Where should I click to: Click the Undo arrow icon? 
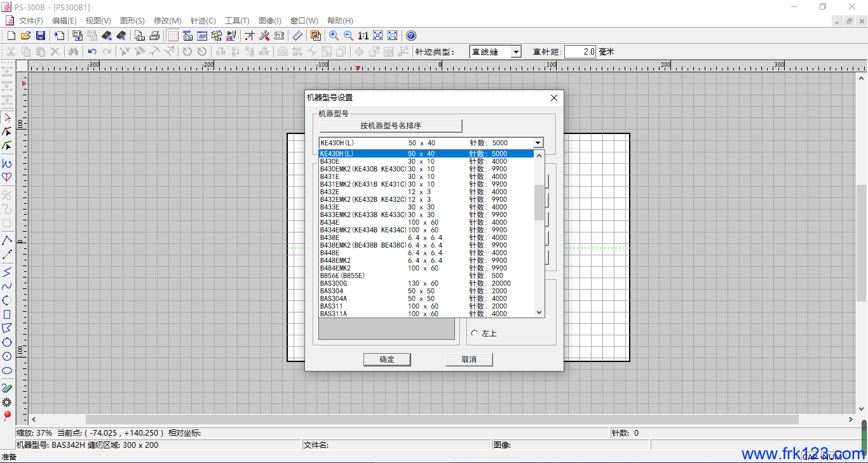pos(92,52)
